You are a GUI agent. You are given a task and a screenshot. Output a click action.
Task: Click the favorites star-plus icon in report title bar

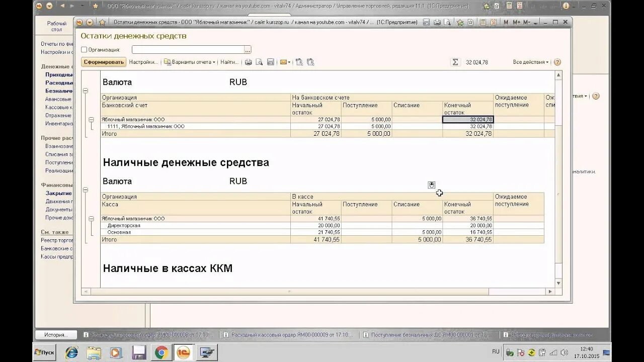[x=460, y=23]
